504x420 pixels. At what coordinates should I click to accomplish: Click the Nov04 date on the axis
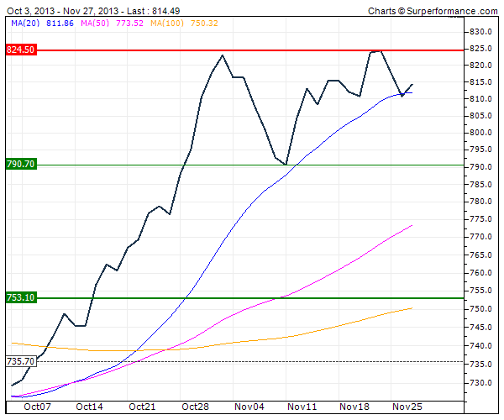pyautogui.click(x=248, y=406)
